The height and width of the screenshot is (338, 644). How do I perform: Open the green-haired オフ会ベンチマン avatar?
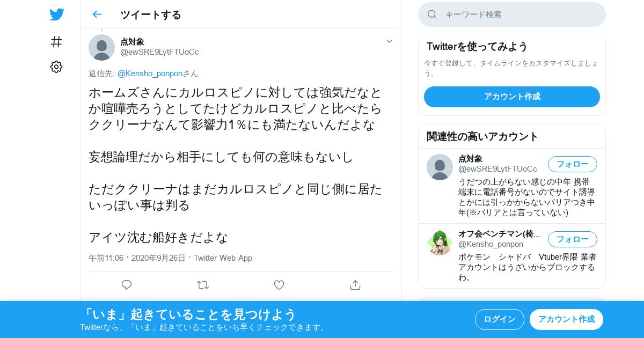[440, 242]
